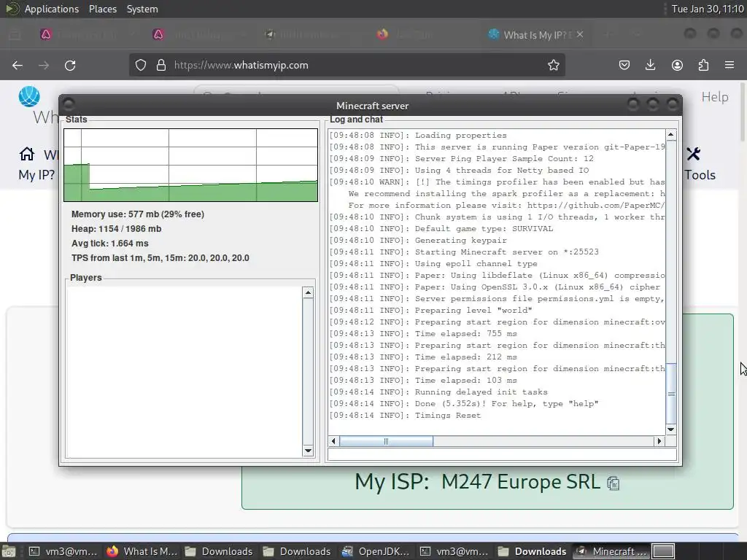Image resolution: width=747 pixels, height=560 pixels.
Task: Select 'Done (5.352s)!' log line
Action: 463,404
